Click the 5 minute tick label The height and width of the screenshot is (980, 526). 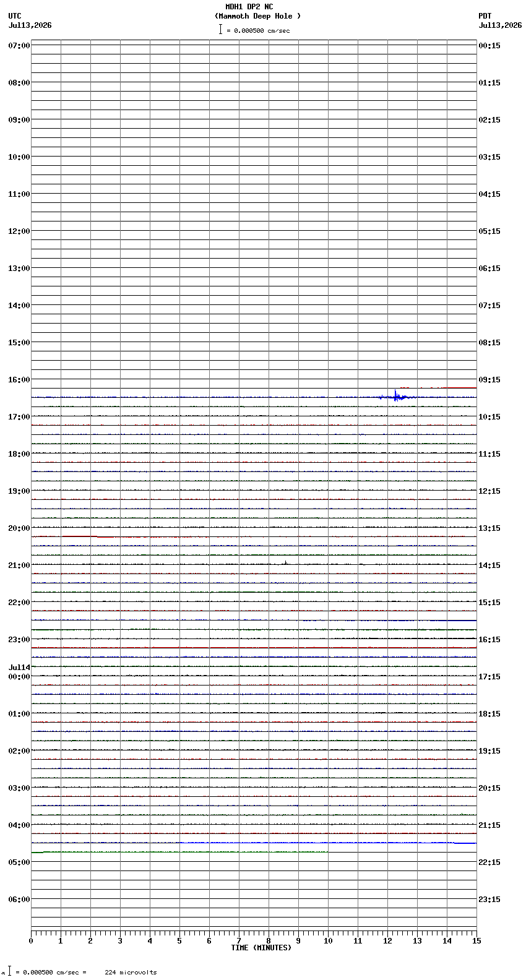coord(179,941)
